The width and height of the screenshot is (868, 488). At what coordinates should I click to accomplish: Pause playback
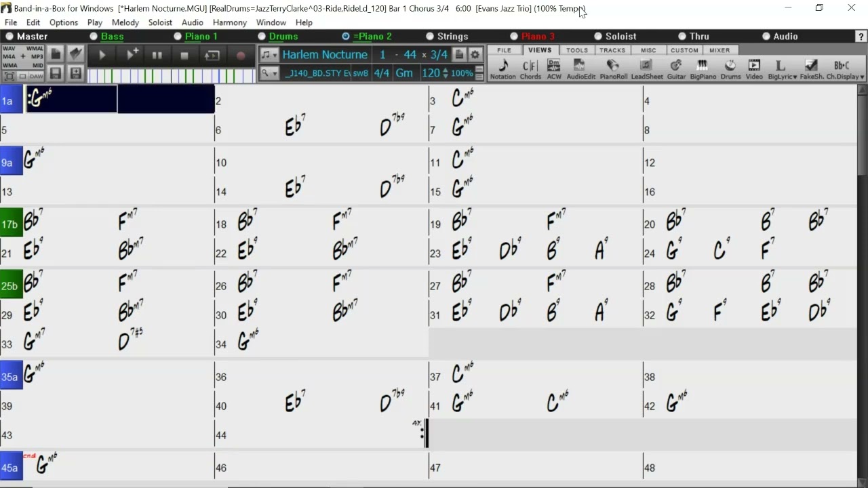157,56
